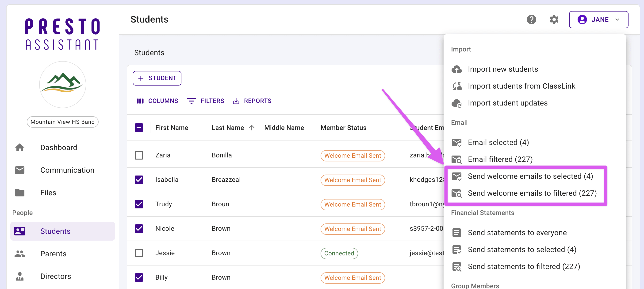The height and width of the screenshot is (289, 644).
Task: Go to Dashboard in sidebar
Action: pyautogui.click(x=62, y=148)
